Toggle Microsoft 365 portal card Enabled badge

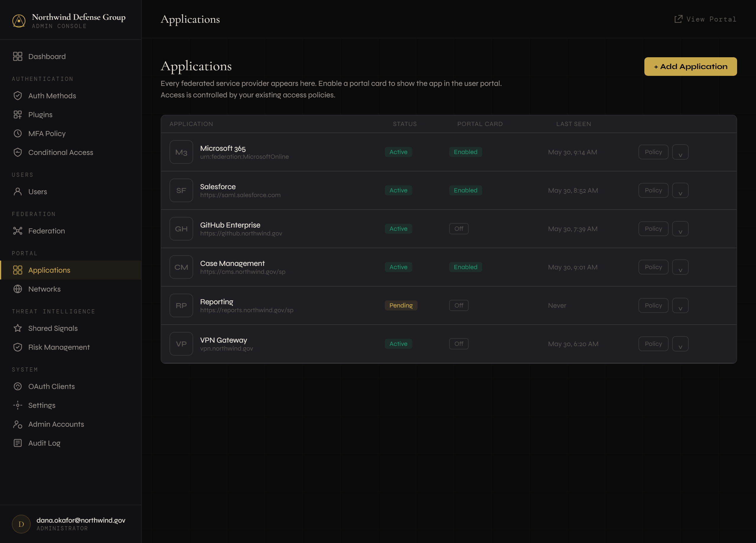[x=465, y=152]
